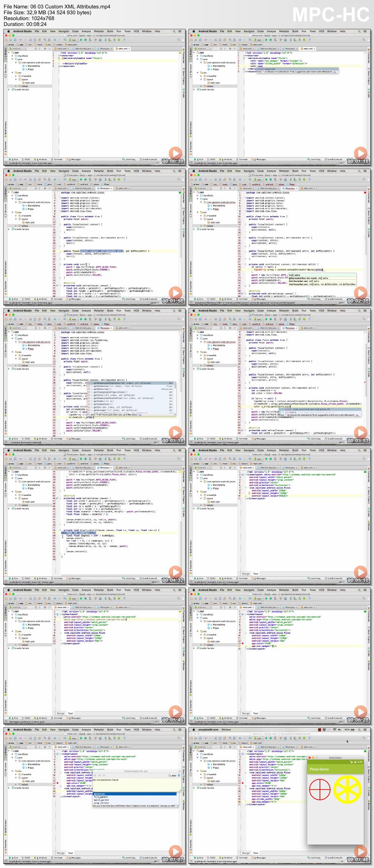Toggle Maven Projects side tab in the 00:07:46 frame
This screenshot has height=868, width=374.
point(369,775)
